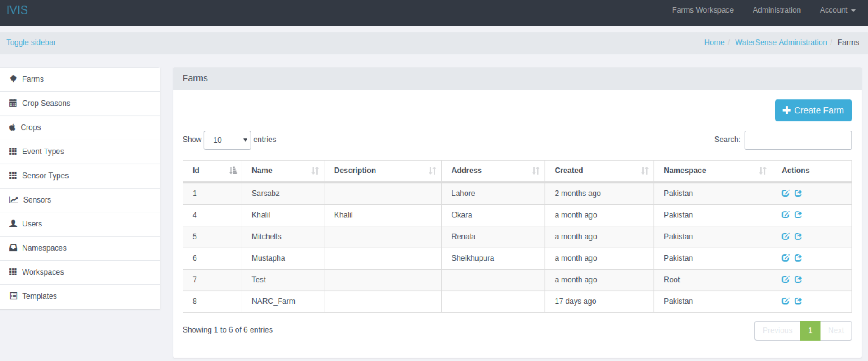The image size is (868, 361).
Task: Click the Created column sort icon
Action: coord(644,171)
